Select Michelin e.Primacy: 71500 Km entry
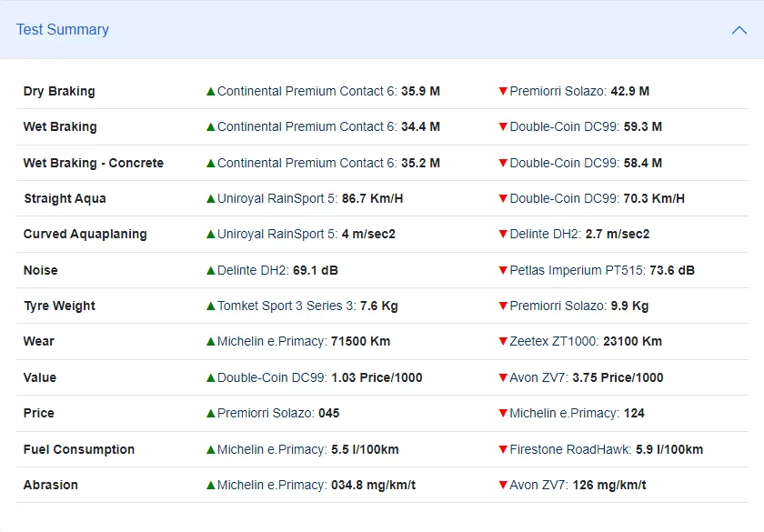The height and width of the screenshot is (532, 764). point(304,342)
